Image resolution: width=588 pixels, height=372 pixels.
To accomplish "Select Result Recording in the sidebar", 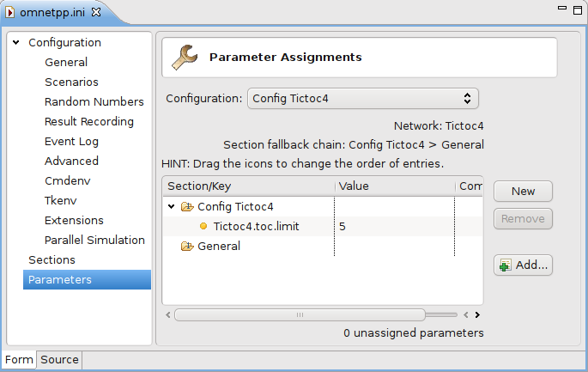I will tap(89, 122).
